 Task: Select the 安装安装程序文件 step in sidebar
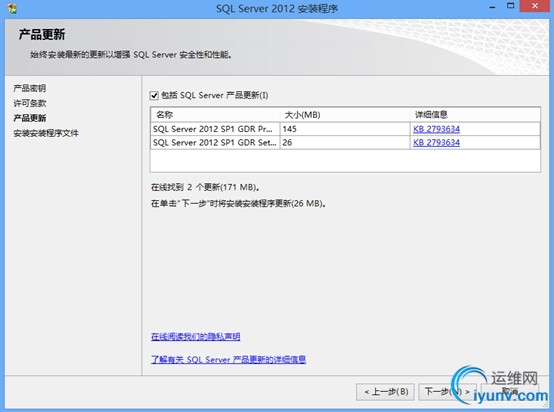point(46,133)
